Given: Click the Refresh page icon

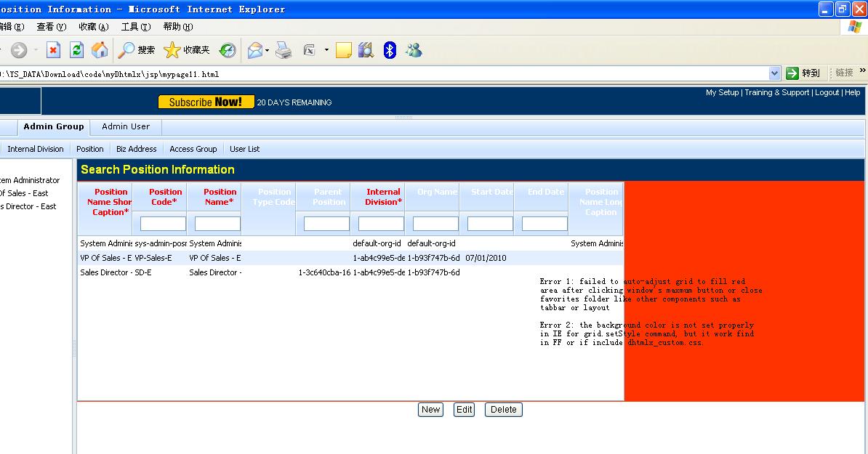Looking at the screenshot, I should [x=76, y=50].
